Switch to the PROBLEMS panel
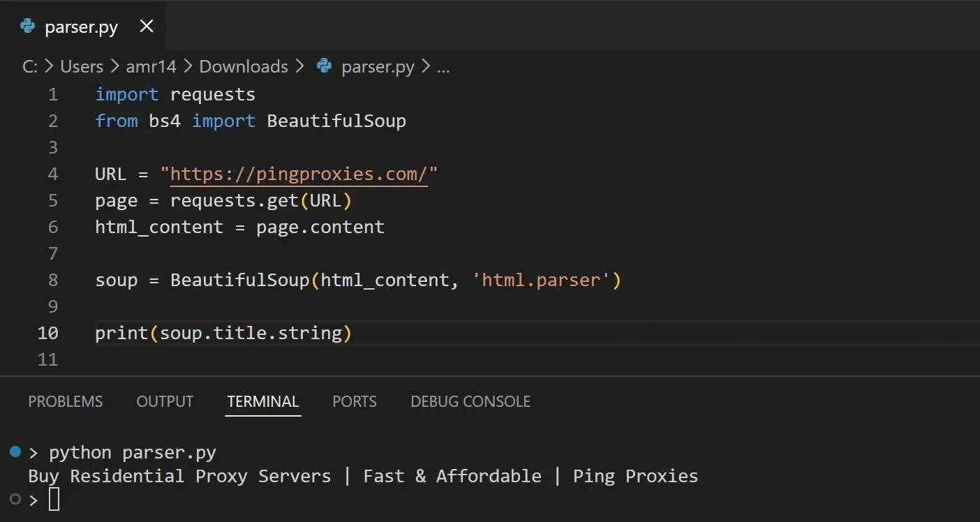The height and width of the screenshot is (522, 980). pos(65,401)
